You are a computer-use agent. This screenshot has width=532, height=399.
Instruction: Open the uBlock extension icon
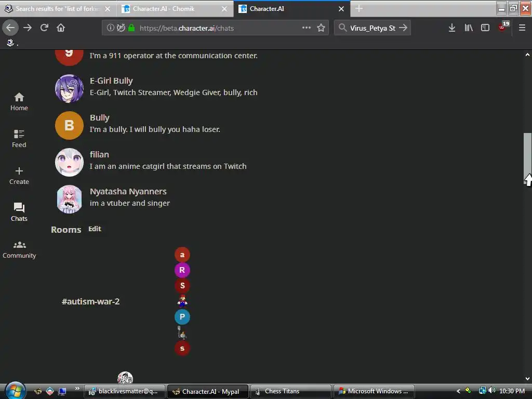[x=503, y=27]
